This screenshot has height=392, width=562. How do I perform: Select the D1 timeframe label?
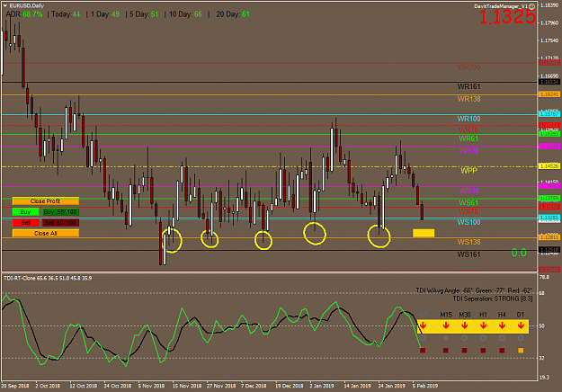click(x=521, y=315)
